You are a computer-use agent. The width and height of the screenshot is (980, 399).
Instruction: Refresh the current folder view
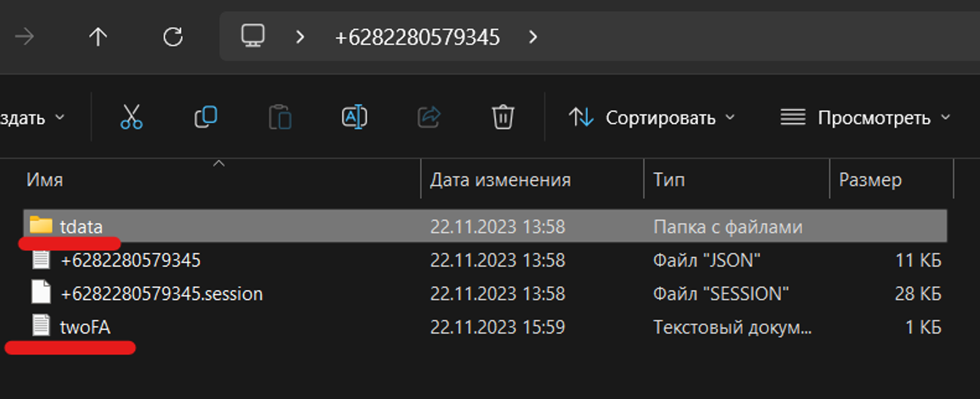click(x=173, y=37)
